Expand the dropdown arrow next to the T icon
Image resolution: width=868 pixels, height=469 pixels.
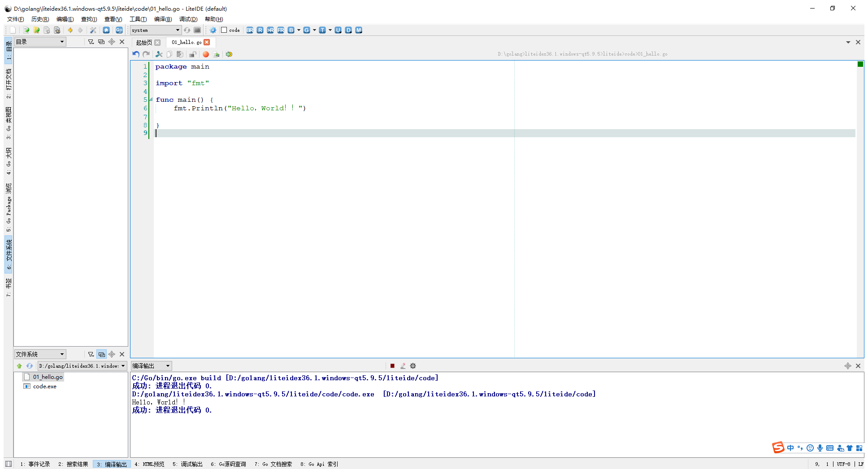(330, 30)
